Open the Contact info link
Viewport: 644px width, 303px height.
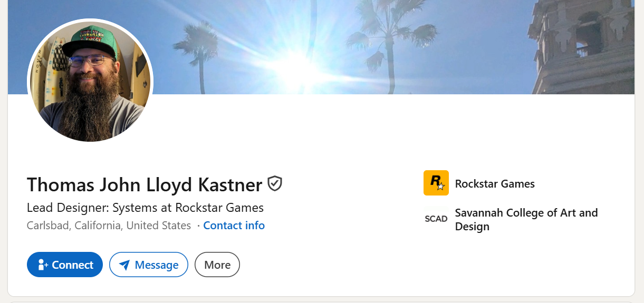click(234, 226)
